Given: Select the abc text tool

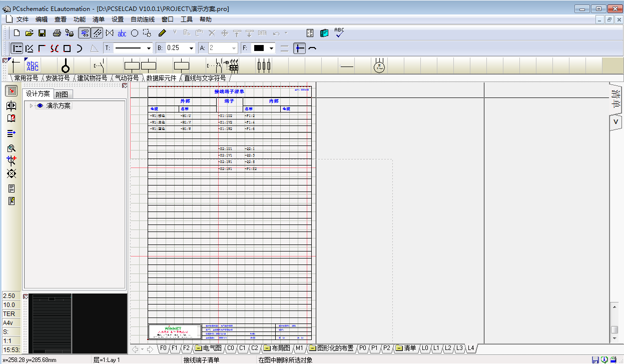Looking at the screenshot, I should coord(122,33).
